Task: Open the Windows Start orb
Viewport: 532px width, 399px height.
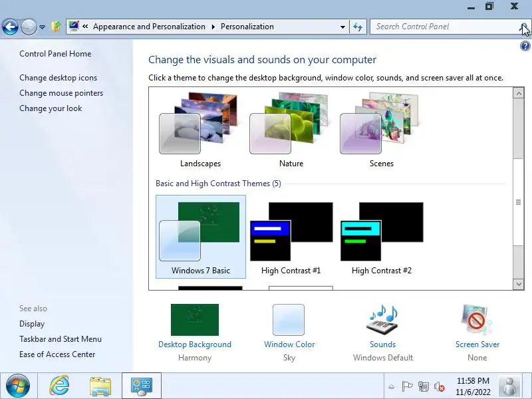Action: pyautogui.click(x=18, y=386)
